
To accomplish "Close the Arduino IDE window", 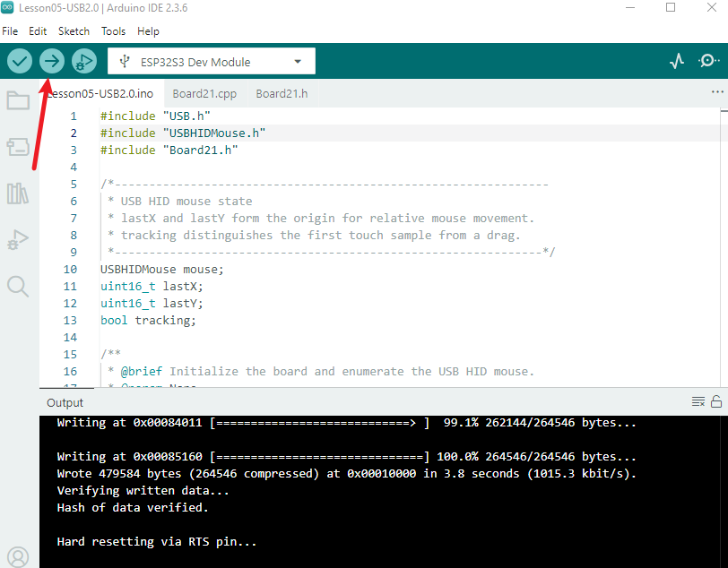I will (711, 7).
